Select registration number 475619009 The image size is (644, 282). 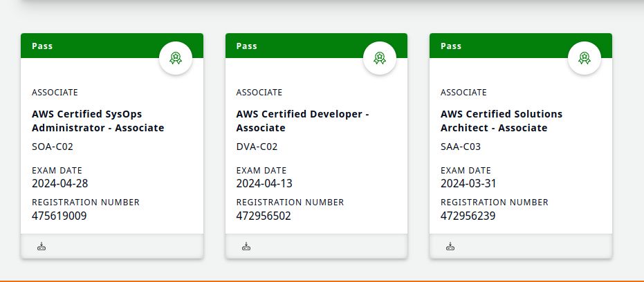tap(59, 216)
